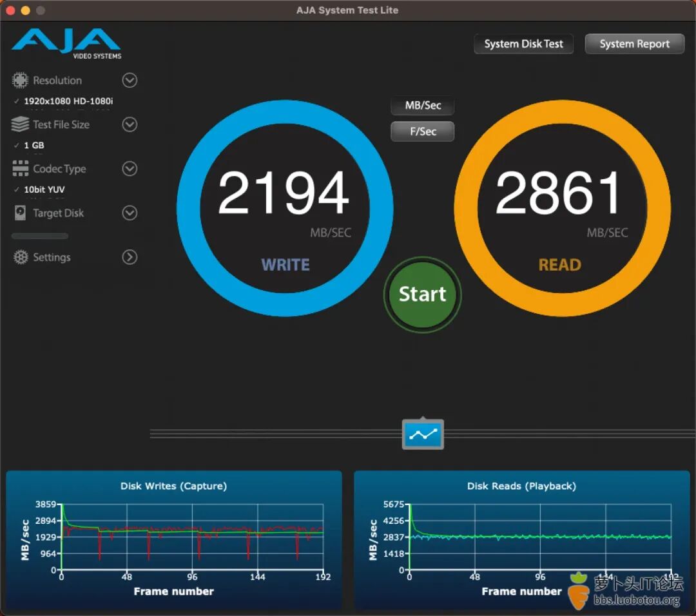
Task: Open the System Report tab
Action: (x=634, y=44)
